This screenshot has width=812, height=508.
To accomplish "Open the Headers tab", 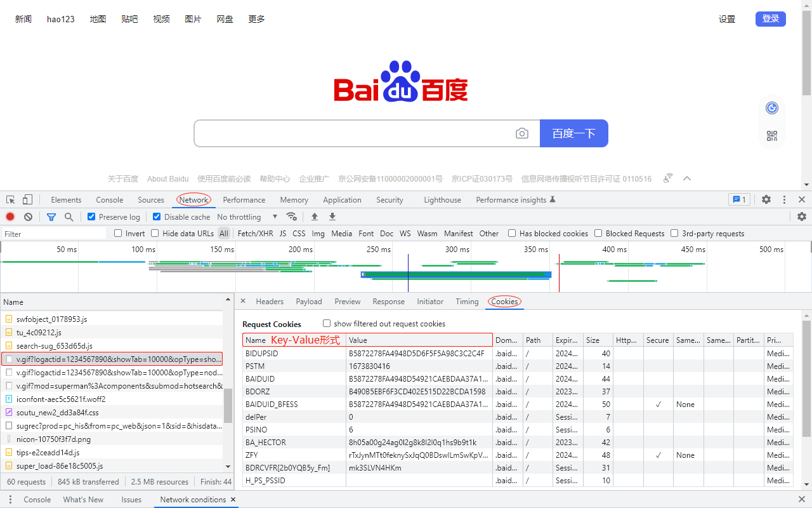I will (270, 302).
